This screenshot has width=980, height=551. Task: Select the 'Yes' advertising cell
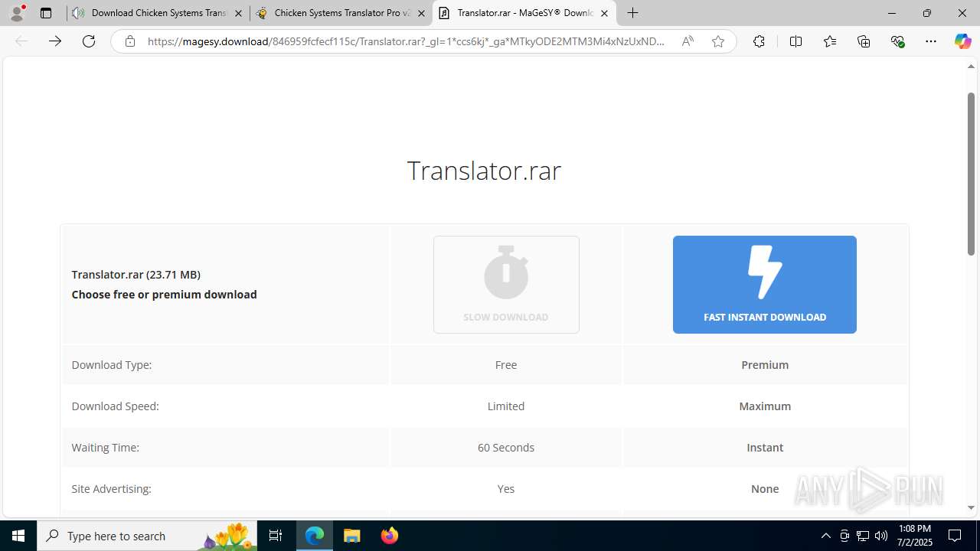[506, 488]
